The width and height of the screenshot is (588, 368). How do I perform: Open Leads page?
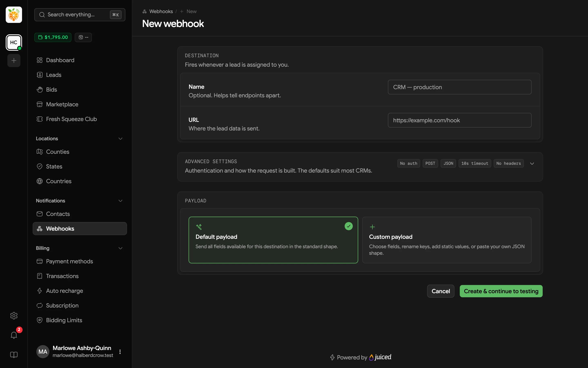point(80,75)
